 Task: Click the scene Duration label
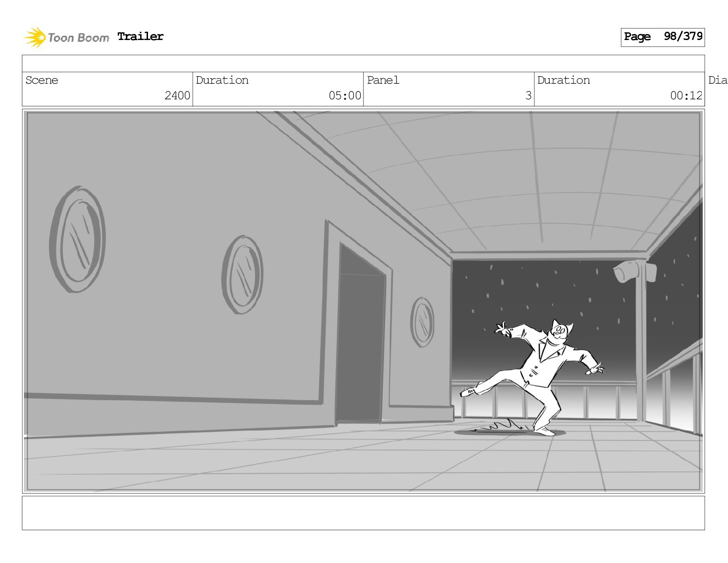pyautogui.click(x=222, y=80)
